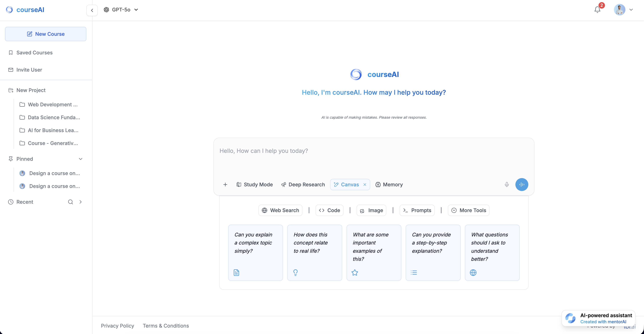Focus the chat message input field
The image size is (644, 334).
(x=374, y=157)
